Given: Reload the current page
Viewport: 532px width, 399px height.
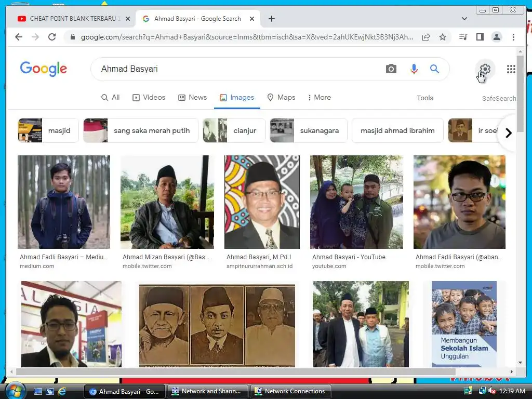Looking at the screenshot, I should pyautogui.click(x=52, y=37).
